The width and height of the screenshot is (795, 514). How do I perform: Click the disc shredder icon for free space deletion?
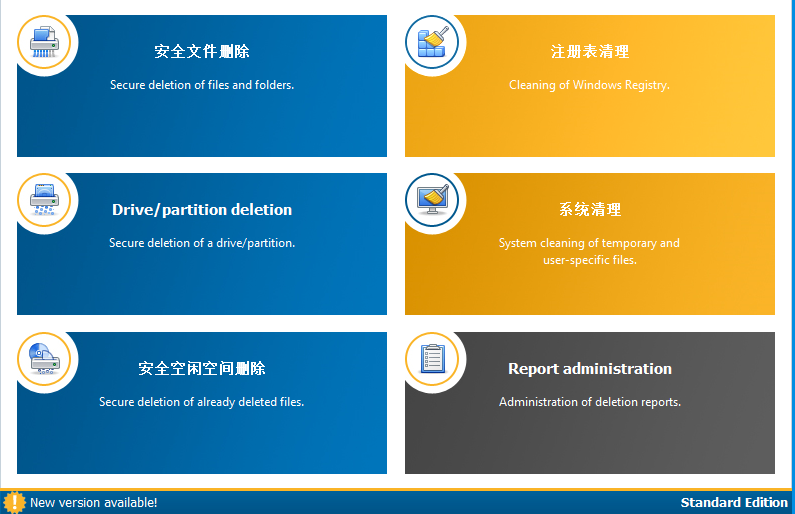tap(44, 359)
